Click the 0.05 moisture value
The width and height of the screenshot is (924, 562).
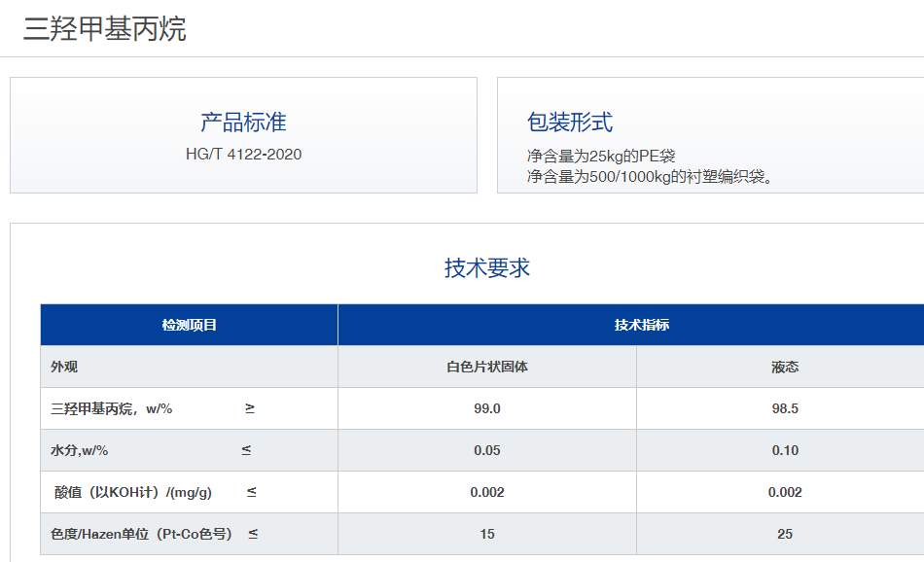tap(487, 450)
